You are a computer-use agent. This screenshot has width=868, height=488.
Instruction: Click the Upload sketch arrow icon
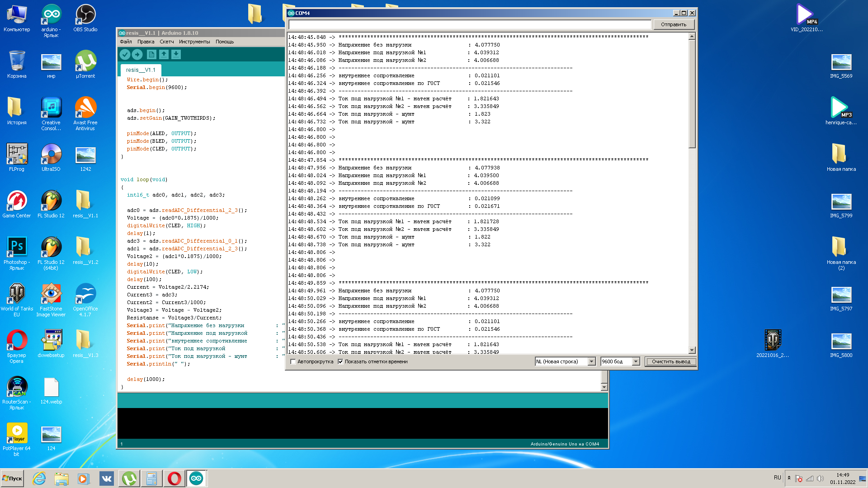pos(137,55)
